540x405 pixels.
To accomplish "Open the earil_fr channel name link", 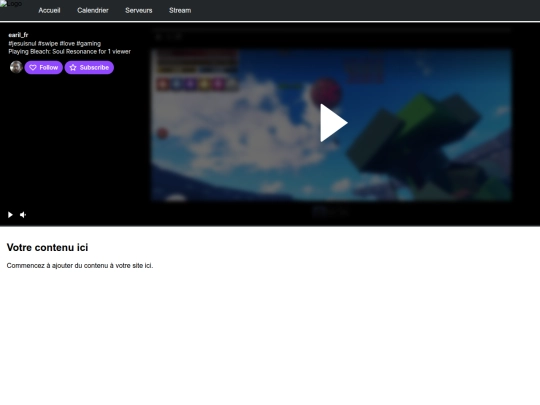I will click(18, 35).
